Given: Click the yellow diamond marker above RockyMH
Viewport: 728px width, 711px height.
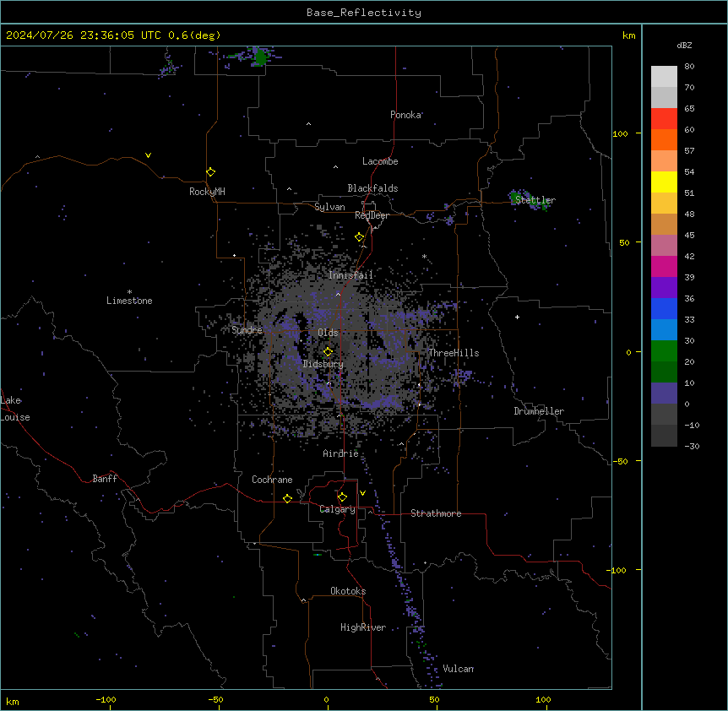Looking at the screenshot, I should (x=211, y=172).
